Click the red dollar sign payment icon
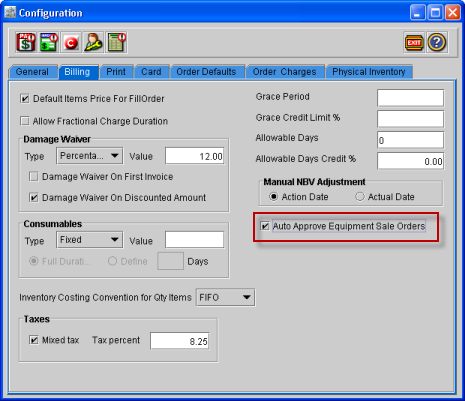 click(x=26, y=42)
